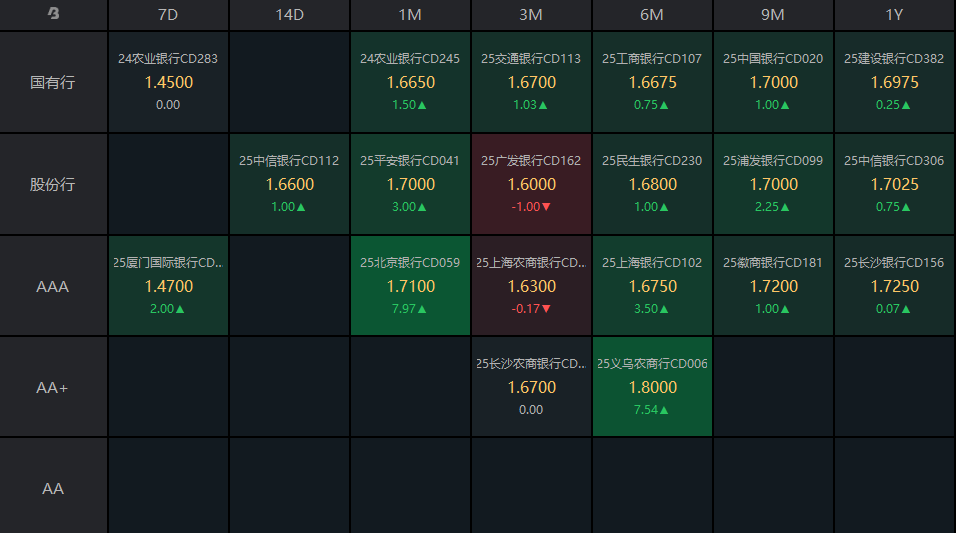Open the 24农业银行CD283 cell

pos(168,82)
